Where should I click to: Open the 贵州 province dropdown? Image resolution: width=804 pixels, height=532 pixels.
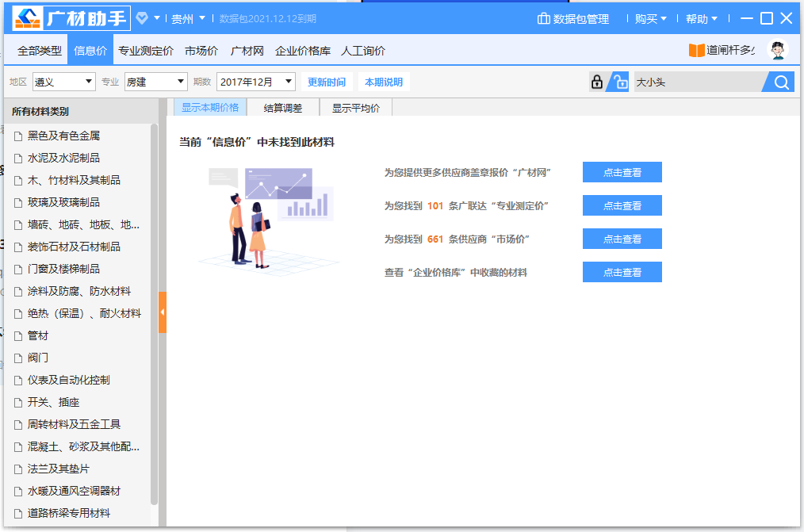[x=188, y=19]
